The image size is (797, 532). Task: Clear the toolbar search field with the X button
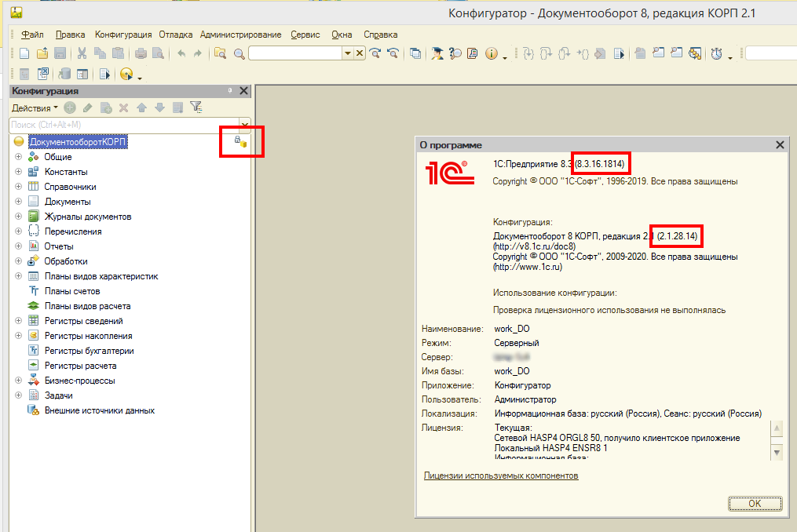360,53
